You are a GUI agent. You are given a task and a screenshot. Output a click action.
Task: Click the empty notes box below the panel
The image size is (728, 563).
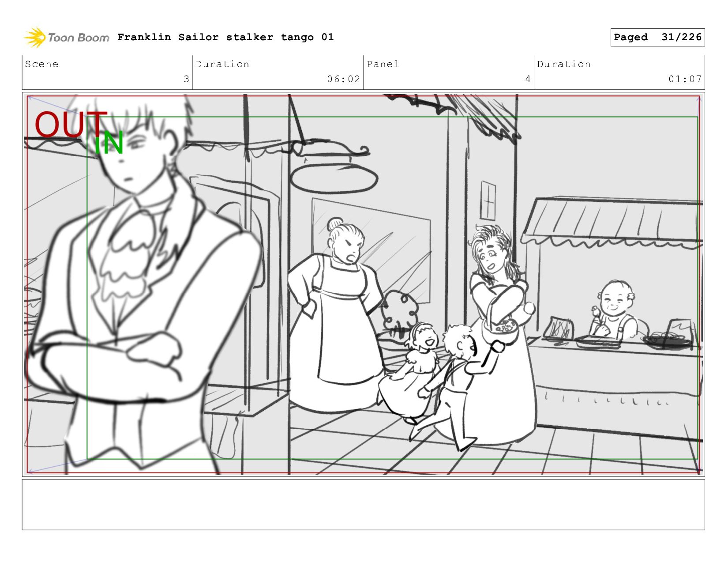(x=364, y=505)
